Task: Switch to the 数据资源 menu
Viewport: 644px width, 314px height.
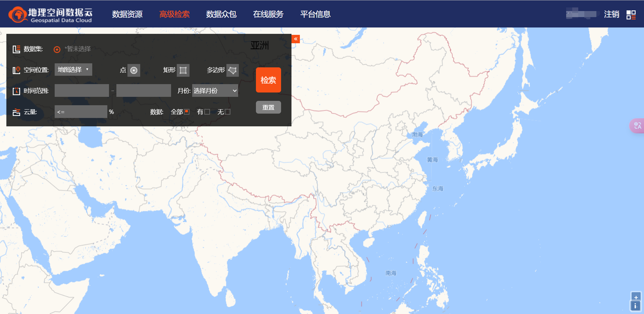Action: [127, 14]
